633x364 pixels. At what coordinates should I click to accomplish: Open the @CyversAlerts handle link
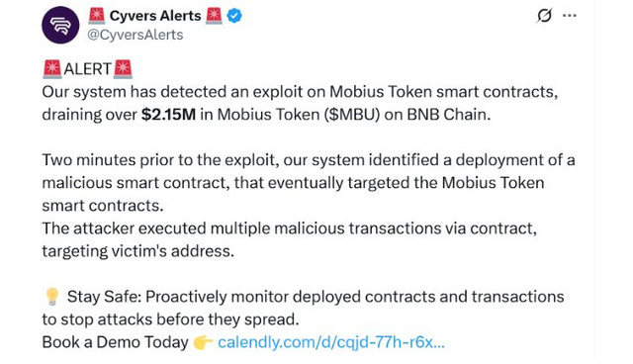point(136,35)
